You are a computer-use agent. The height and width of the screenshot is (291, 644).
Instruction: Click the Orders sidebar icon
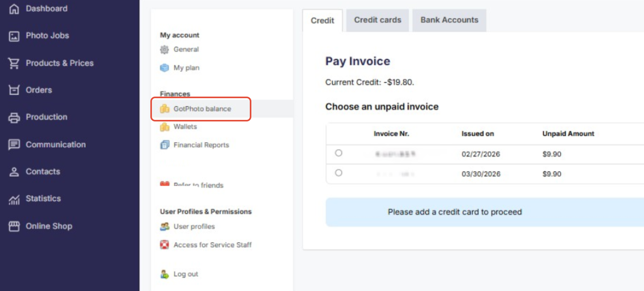[14, 90]
